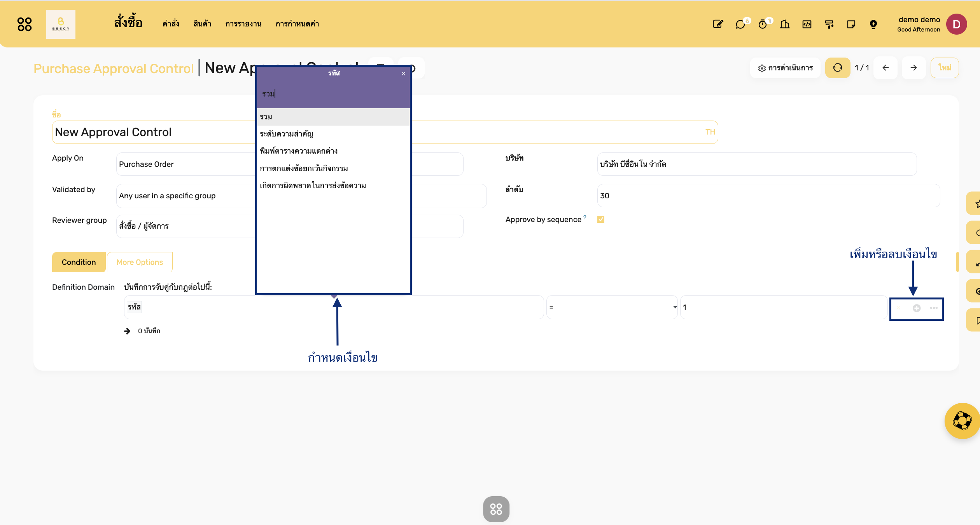Open the chat messages icon with badge
Image resolution: width=980 pixels, height=525 pixels.
[741, 24]
